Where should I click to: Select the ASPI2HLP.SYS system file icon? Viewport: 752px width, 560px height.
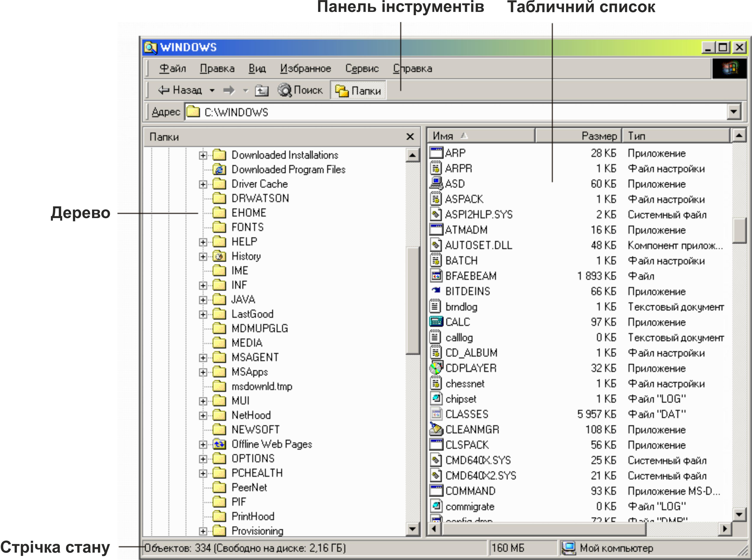click(x=436, y=214)
